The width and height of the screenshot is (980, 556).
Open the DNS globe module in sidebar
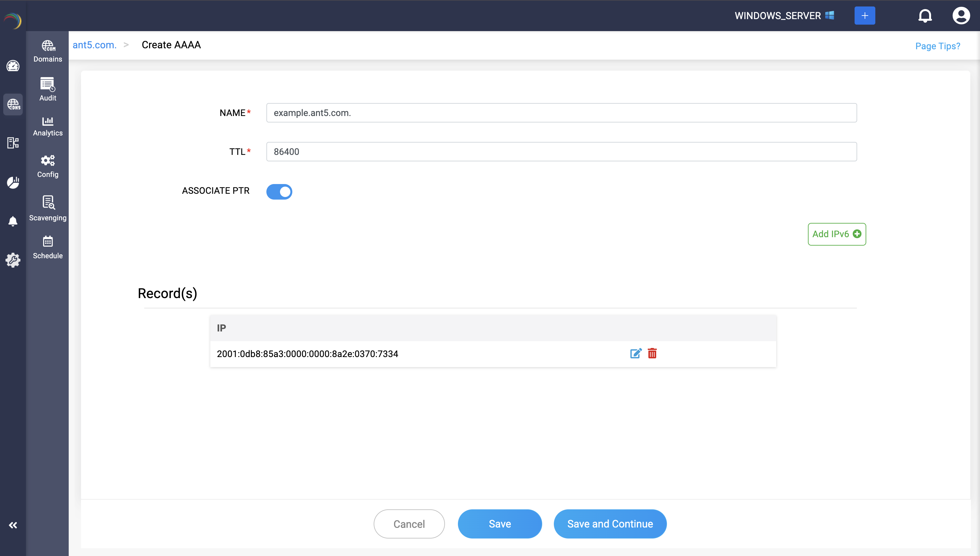coord(13,104)
